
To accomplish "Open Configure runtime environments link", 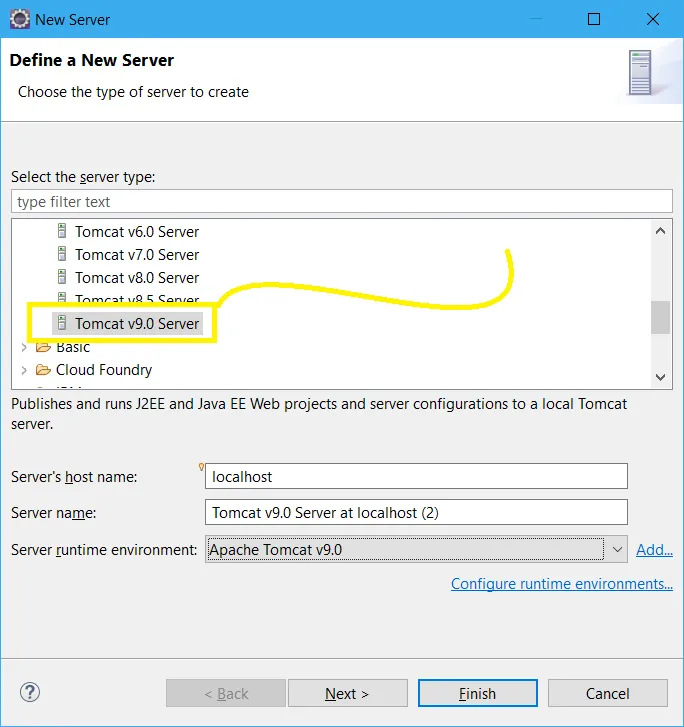I will click(562, 584).
